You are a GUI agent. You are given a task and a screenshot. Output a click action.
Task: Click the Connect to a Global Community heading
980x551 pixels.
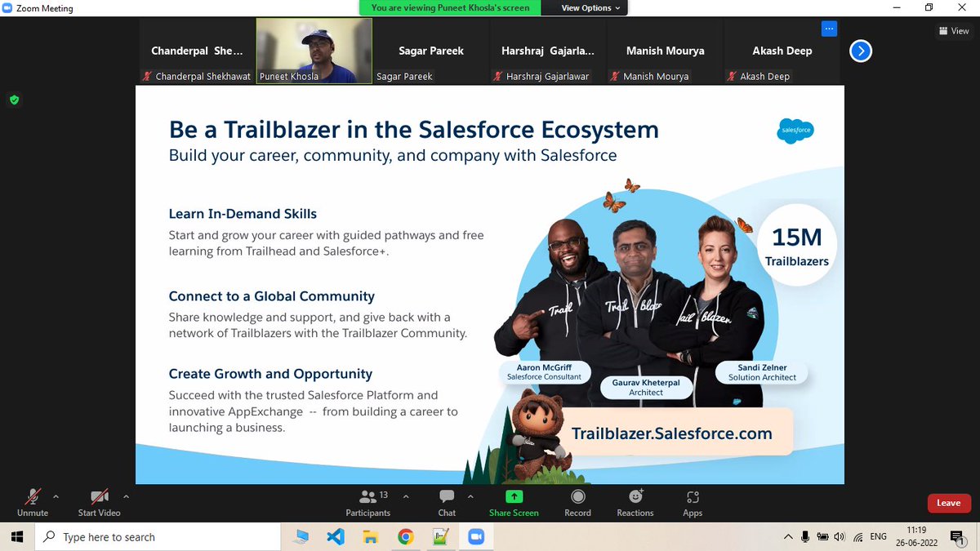(272, 296)
